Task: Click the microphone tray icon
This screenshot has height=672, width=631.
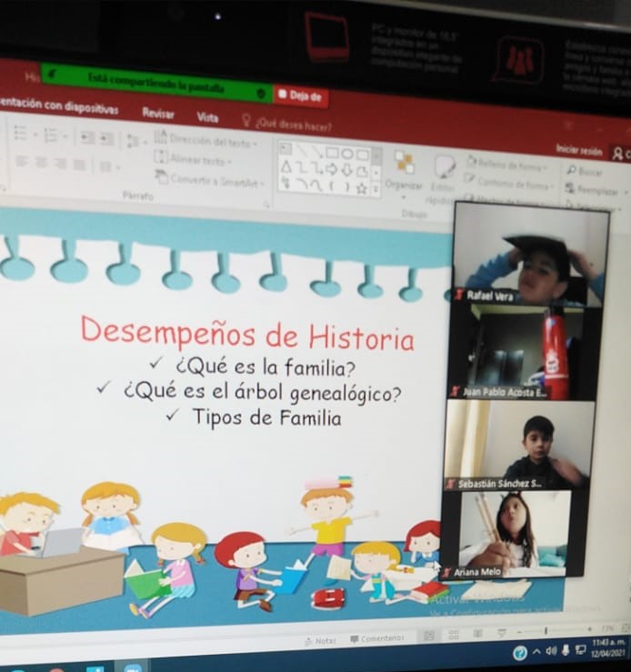Action: 566,650
